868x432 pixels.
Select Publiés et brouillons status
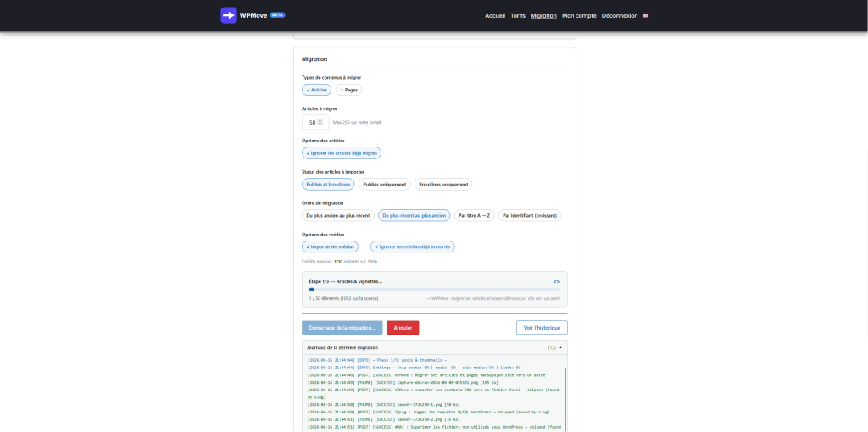(328, 184)
